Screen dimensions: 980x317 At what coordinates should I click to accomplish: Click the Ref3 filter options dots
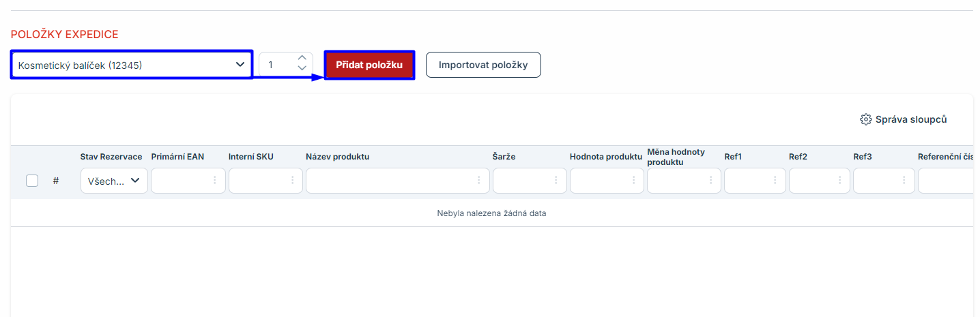pyautogui.click(x=904, y=181)
